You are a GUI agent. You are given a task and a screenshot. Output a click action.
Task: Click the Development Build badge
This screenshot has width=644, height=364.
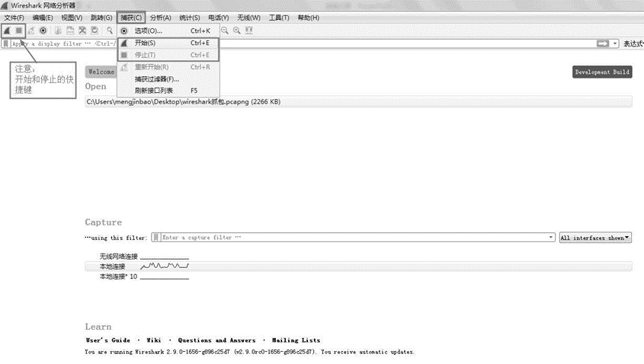[602, 72]
